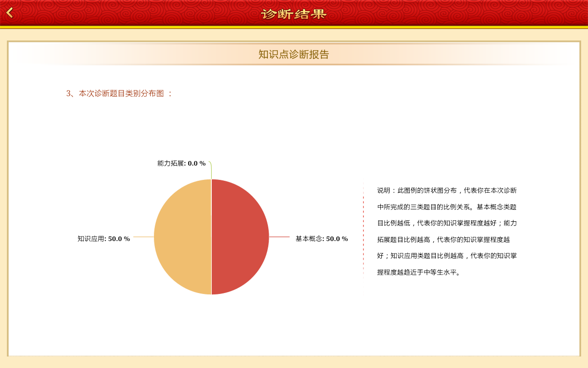Click the 诊断结果 page title

[x=294, y=14]
